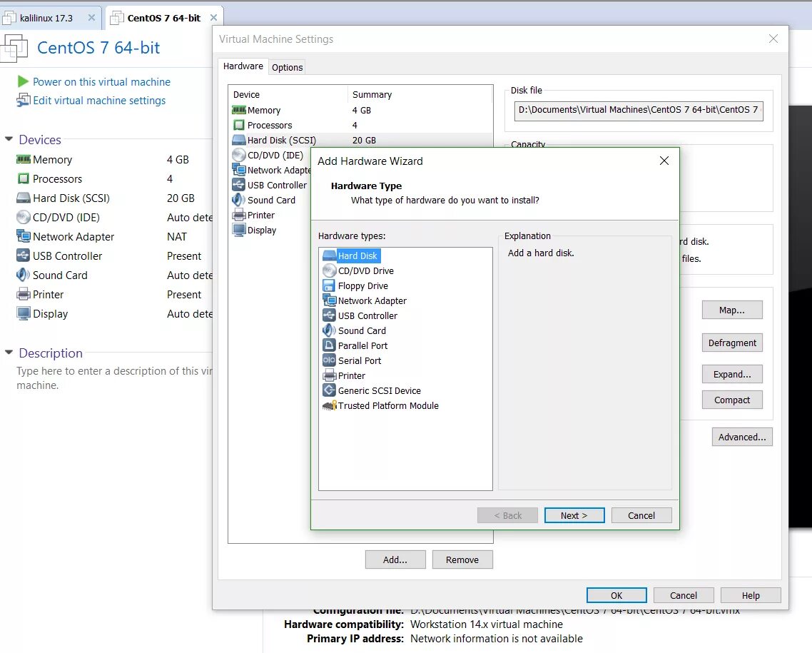The width and height of the screenshot is (812, 653).
Task: Select Generic SCSI Device icon
Action: click(330, 390)
